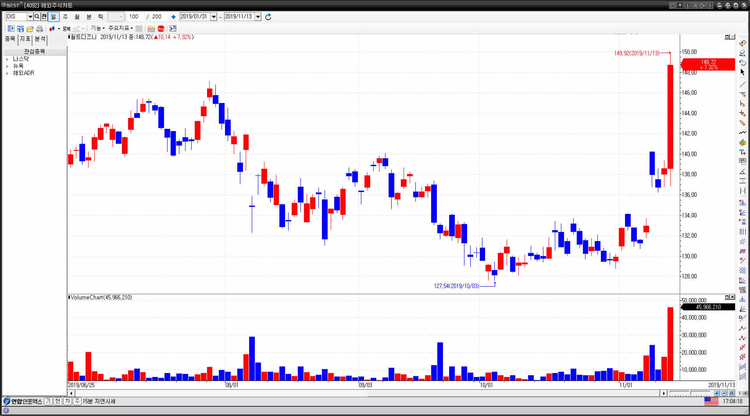Open the candle chart type dropdown arrow

tap(58, 29)
